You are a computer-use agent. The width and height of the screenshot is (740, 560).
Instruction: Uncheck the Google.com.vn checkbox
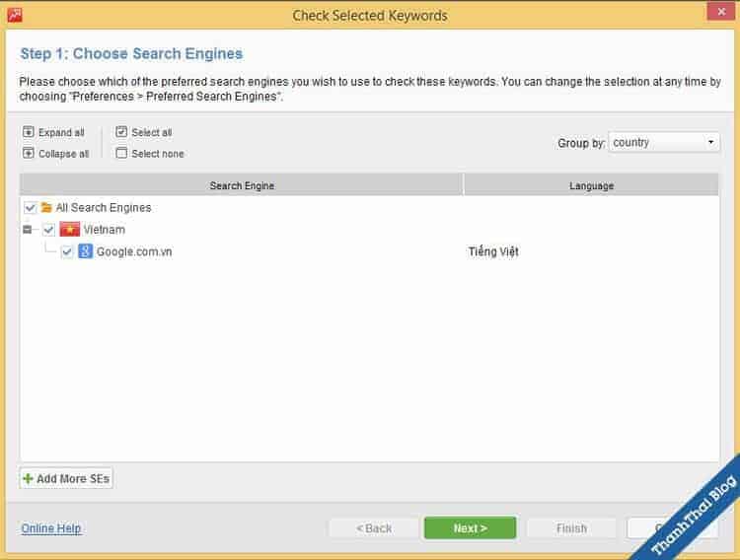[x=67, y=251]
